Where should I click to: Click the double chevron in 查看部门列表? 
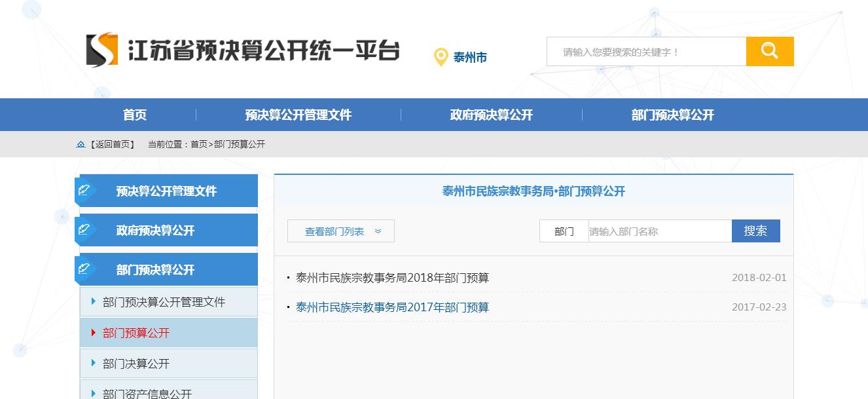[x=378, y=231]
